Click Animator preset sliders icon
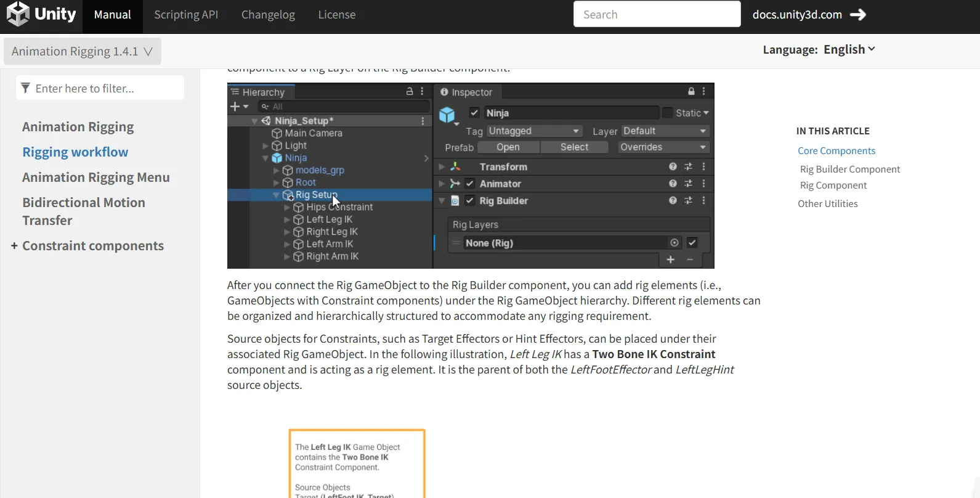980x498 pixels. (688, 184)
